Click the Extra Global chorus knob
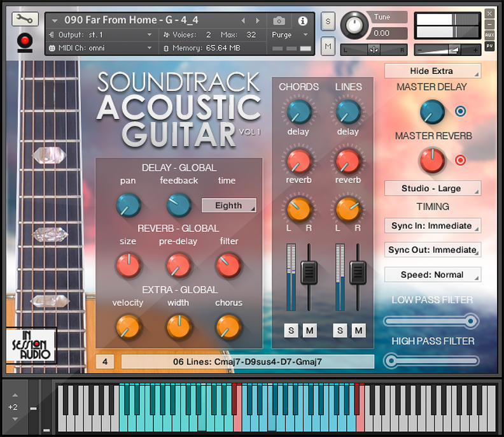504x437 pixels. (x=229, y=327)
